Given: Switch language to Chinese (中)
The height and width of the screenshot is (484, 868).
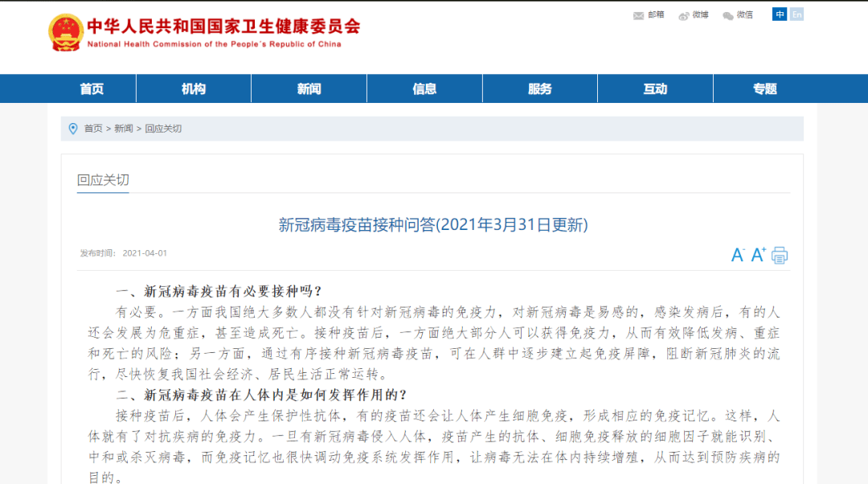Looking at the screenshot, I should pos(780,14).
